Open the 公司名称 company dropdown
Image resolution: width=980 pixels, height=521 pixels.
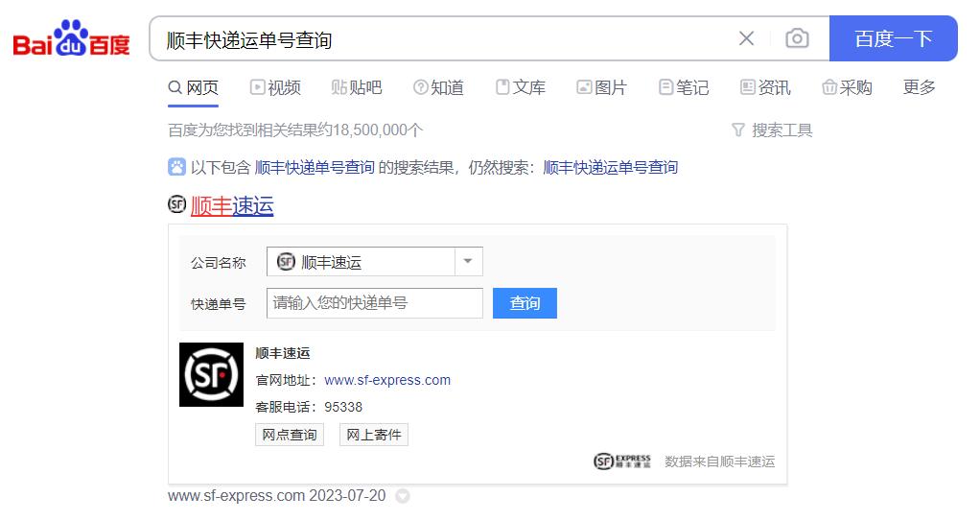[374, 261]
